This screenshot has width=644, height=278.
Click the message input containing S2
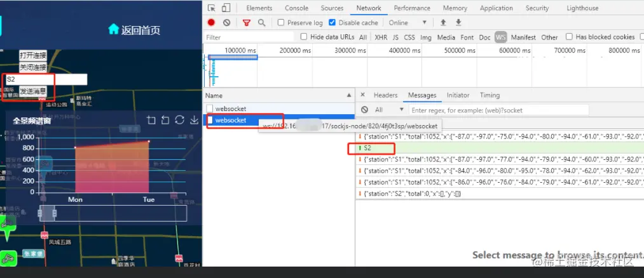(46, 79)
